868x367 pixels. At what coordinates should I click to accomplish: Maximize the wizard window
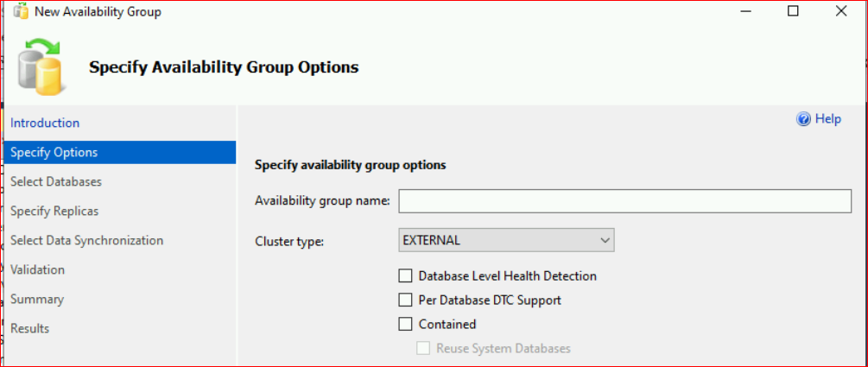(x=794, y=12)
